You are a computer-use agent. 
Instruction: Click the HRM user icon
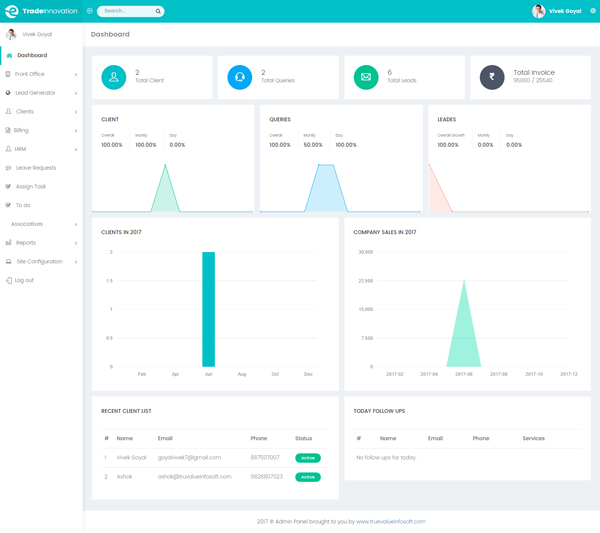[x=8, y=149]
